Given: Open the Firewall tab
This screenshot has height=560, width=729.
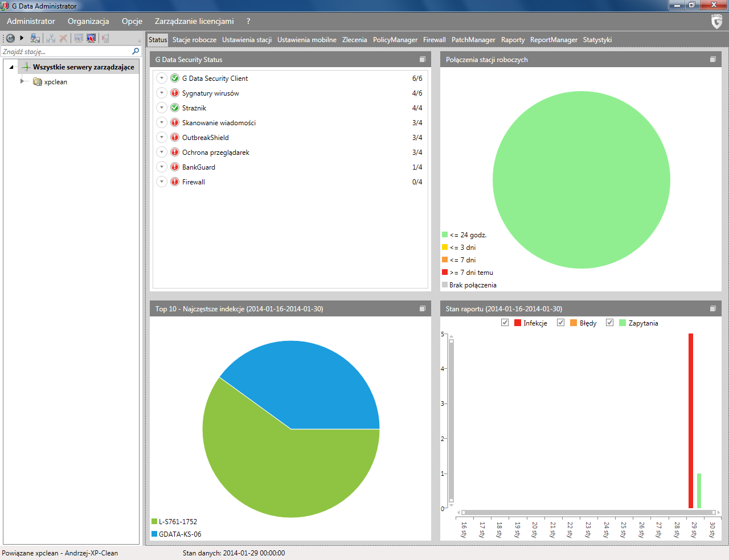Looking at the screenshot, I should point(434,40).
